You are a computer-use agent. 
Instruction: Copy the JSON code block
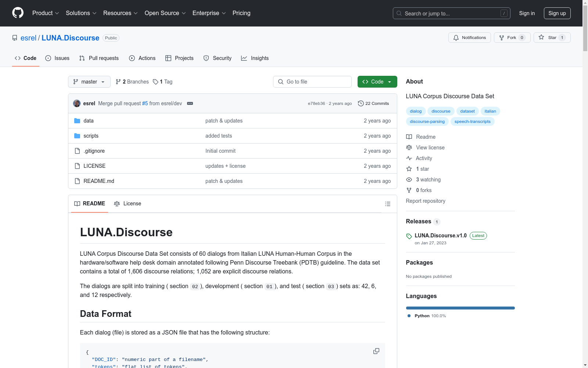click(376, 351)
